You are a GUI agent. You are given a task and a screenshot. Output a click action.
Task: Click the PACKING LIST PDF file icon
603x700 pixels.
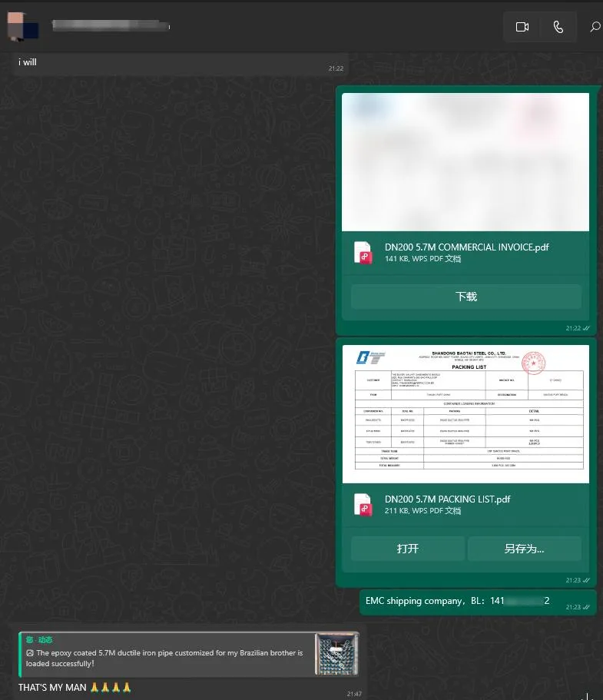coord(363,505)
